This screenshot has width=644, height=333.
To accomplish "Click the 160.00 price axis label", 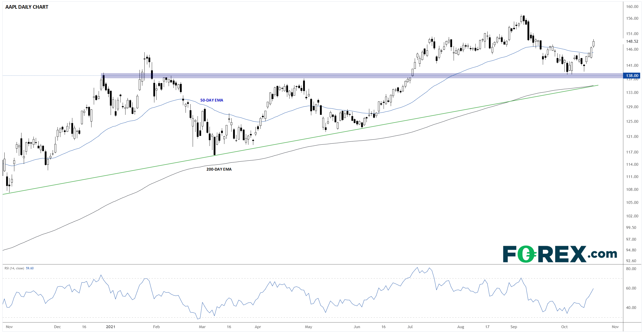I will tap(632, 7).
